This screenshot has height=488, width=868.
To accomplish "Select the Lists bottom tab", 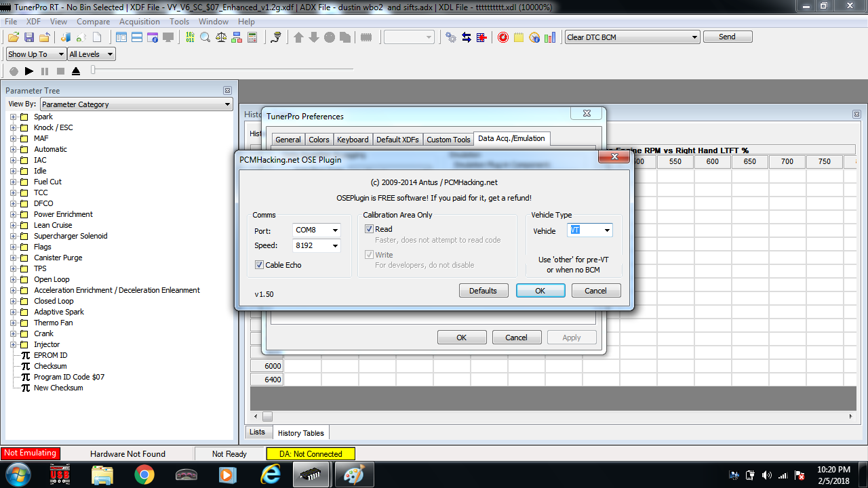I will (x=258, y=432).
